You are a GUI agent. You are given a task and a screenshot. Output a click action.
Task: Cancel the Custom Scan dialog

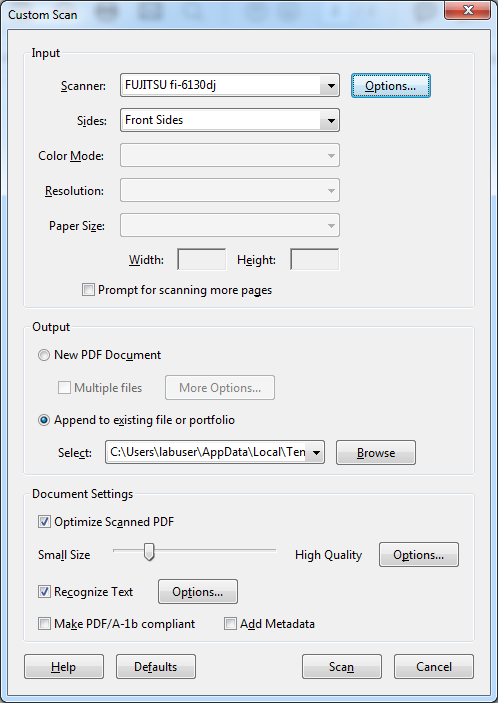click(x=433, y=667)
